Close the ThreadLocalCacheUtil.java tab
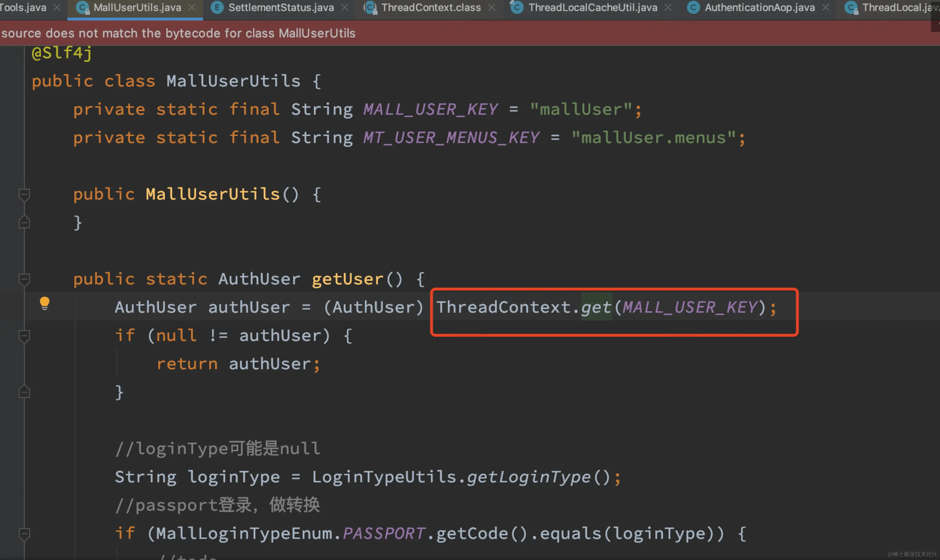This screenshot has height=560, width=940. pos(668,7)
